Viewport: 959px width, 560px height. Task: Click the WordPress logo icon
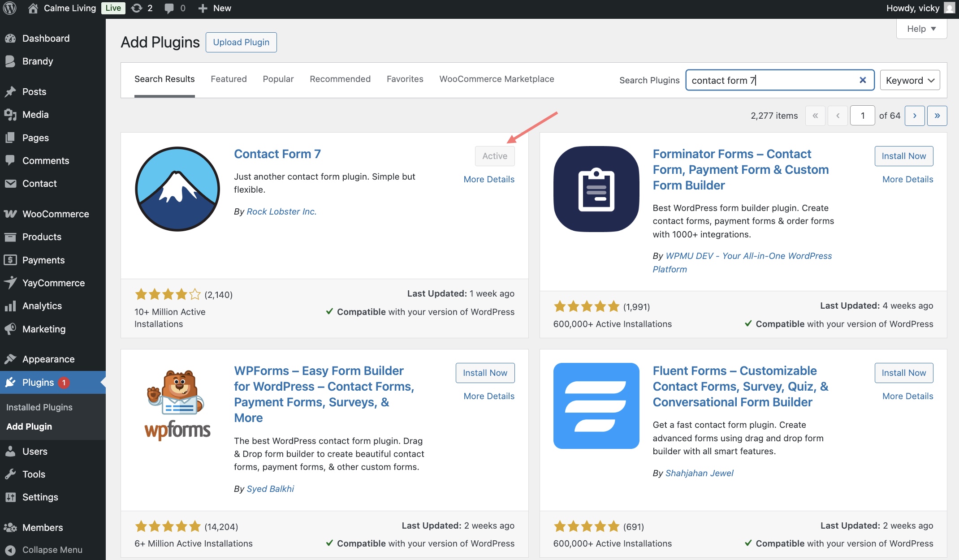point(10,8)
